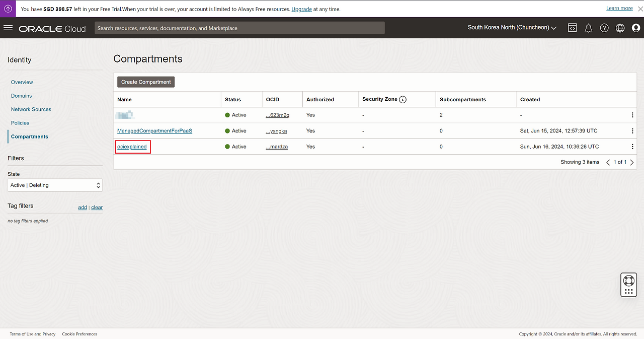Select Overview in Identity sidebar
This screenshot has height=339, width=644.
[22, 82]
